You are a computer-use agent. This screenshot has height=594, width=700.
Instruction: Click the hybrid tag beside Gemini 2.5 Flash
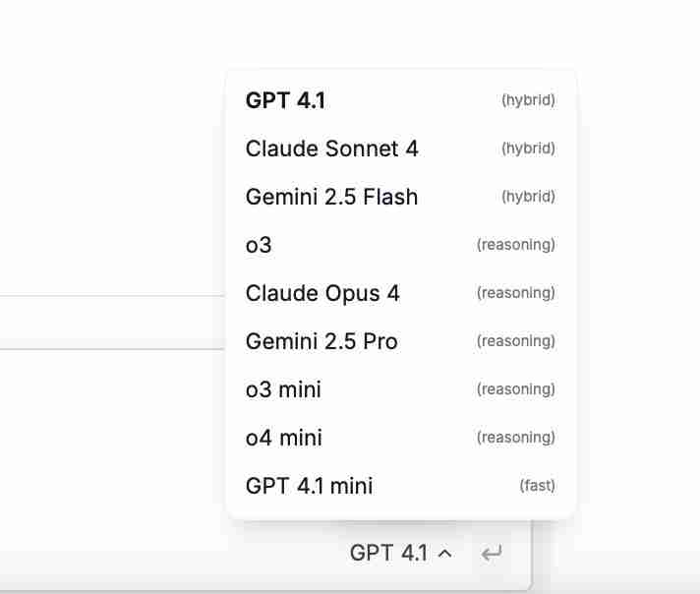(528, 197)
